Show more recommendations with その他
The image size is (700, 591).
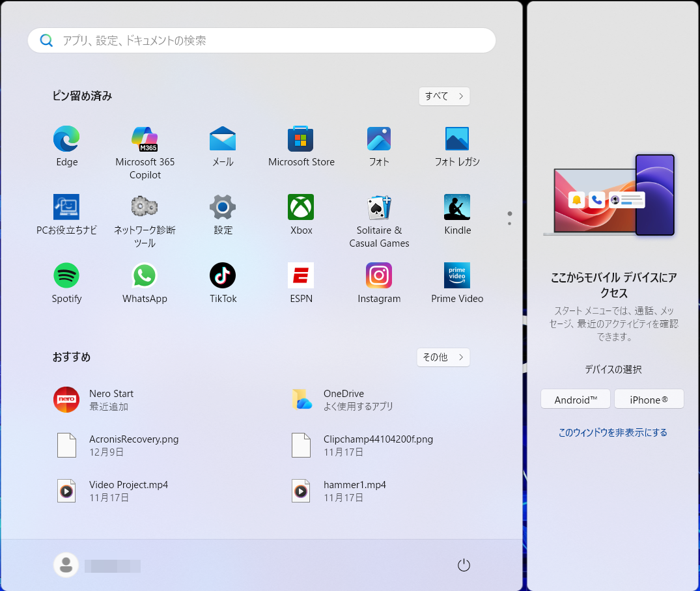[x=443, y=357]
